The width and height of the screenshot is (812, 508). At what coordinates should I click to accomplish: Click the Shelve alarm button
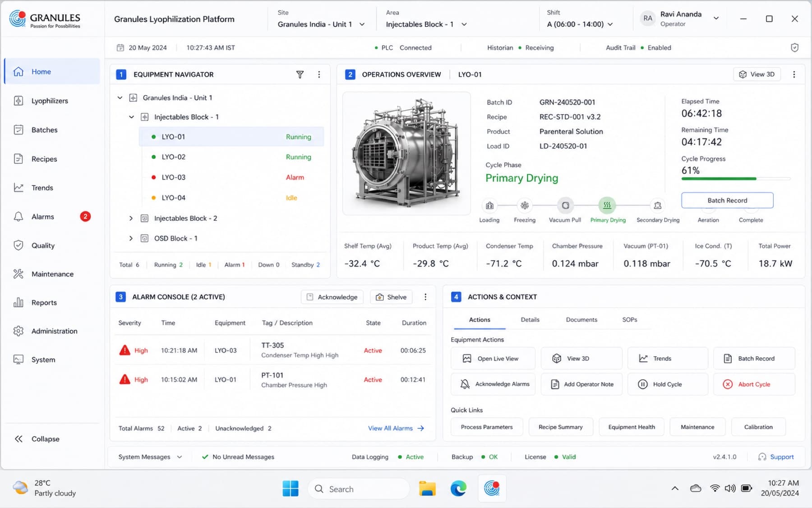(391, 297)
